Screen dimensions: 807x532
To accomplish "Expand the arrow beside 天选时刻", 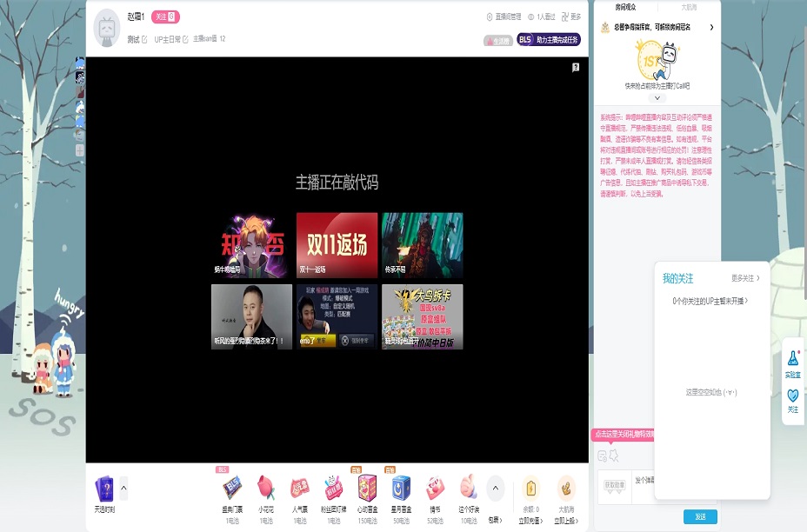I will pos(123,488).
